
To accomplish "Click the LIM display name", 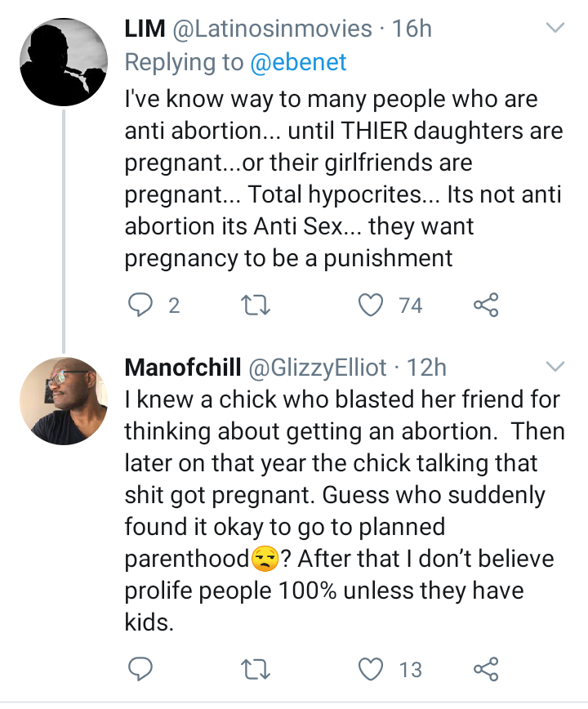I will click(x=144, y=29).
